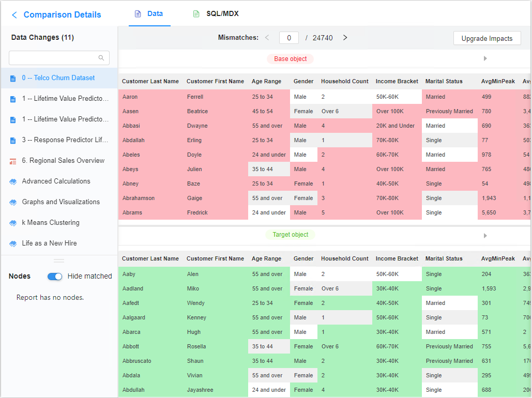Click the back arrow beside Comparison Details
The image size is (532, 398).
(x=14, y=15)
